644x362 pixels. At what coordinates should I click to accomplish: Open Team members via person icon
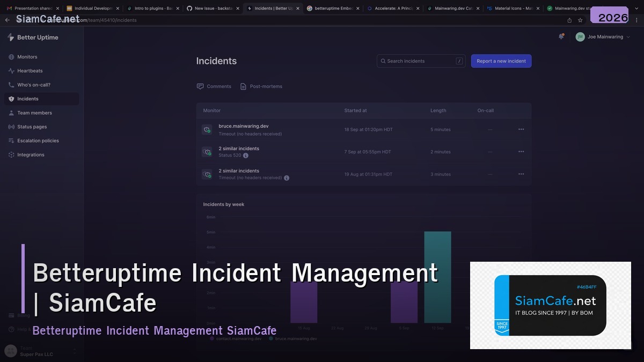click(12, 113)
